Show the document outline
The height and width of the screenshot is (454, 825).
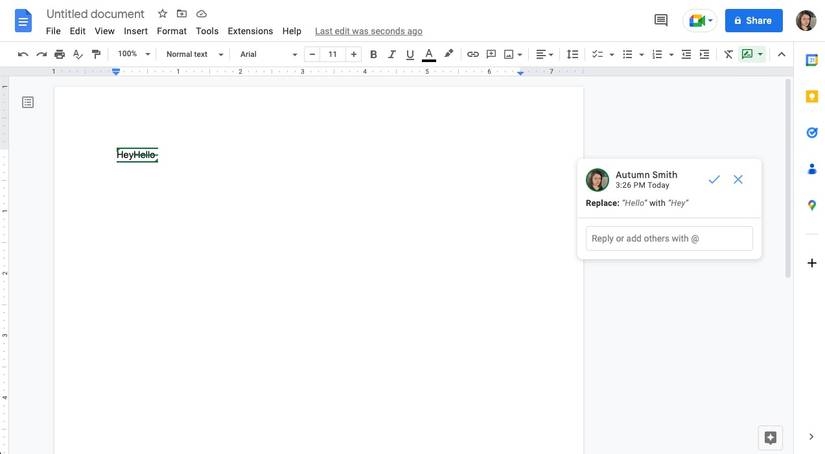[28, 102]
